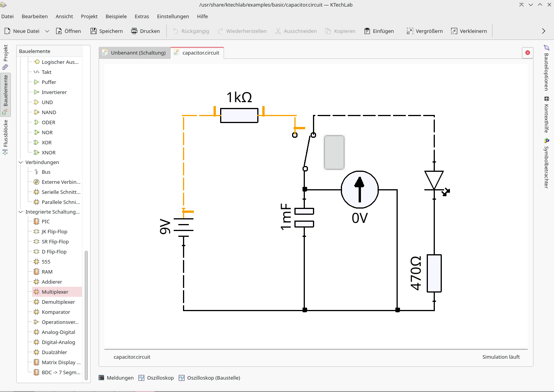Image resolution: width=554 pixels, height=392 pixels.
Task: Zoom out with Verkleinern
Action: pyautogui.click(x=469, y=31)
